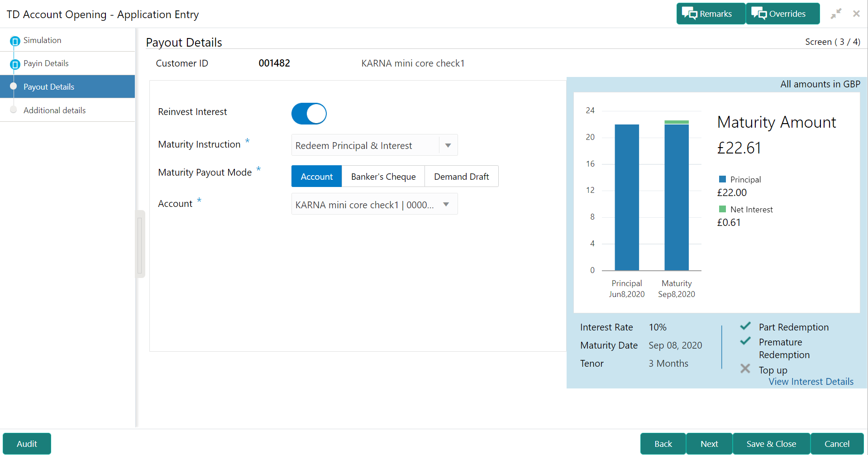This screenshot has height=455, width=868.
Task: Select Account as maturity payout mode
Action: tap(316, 177)
